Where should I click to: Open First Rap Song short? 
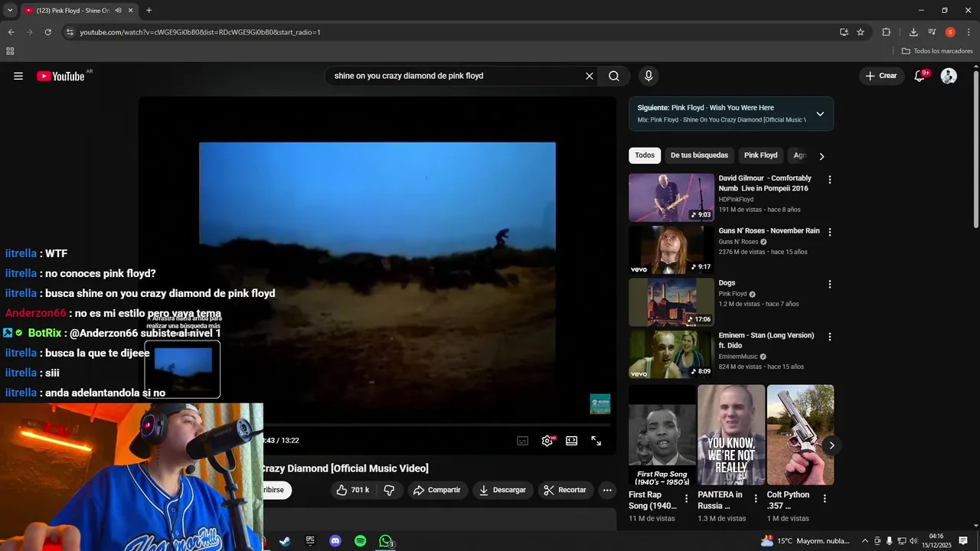[662, 435]
